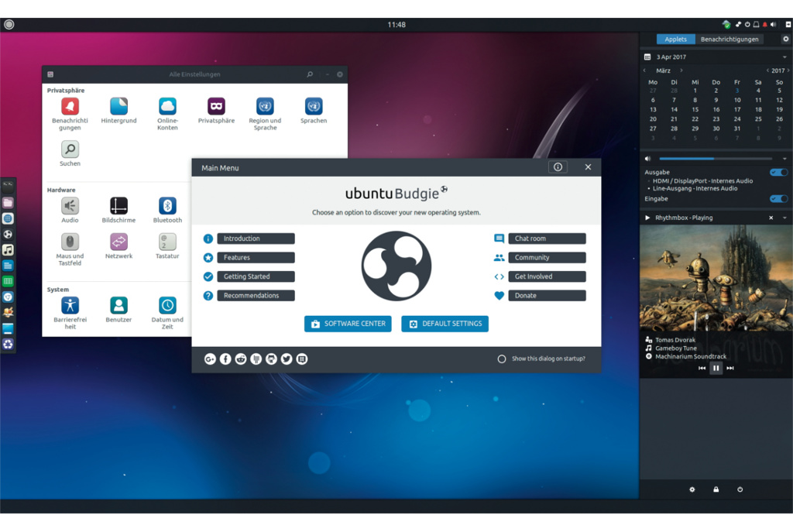
Task: Go to previous year before 2017
Action: (767, 70)
